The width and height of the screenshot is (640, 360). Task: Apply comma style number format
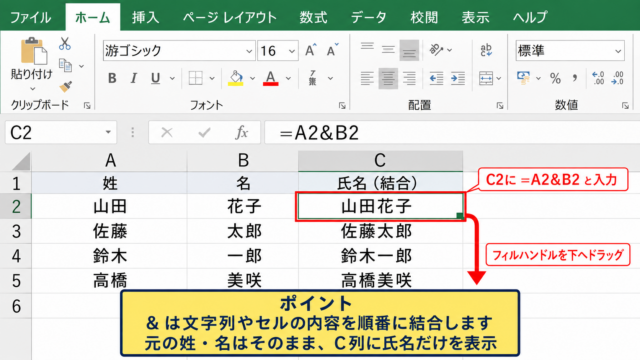click(x=575, y=78)
